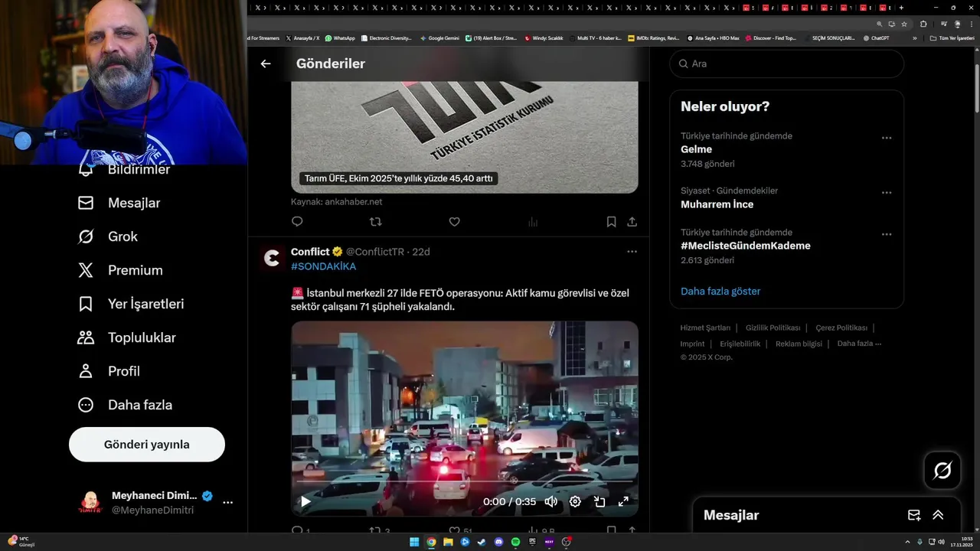Open the ChatGPT bookmark
980x551 pixels.
tap(877, 37)
